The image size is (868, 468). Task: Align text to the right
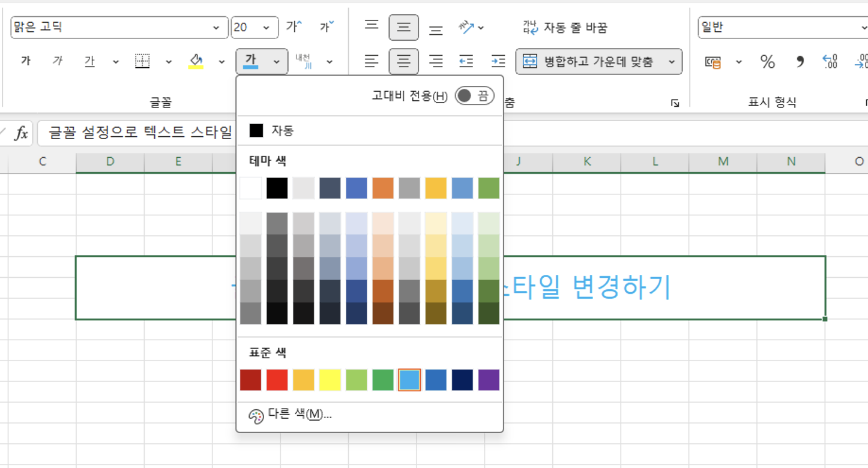(x=436, y=61)
